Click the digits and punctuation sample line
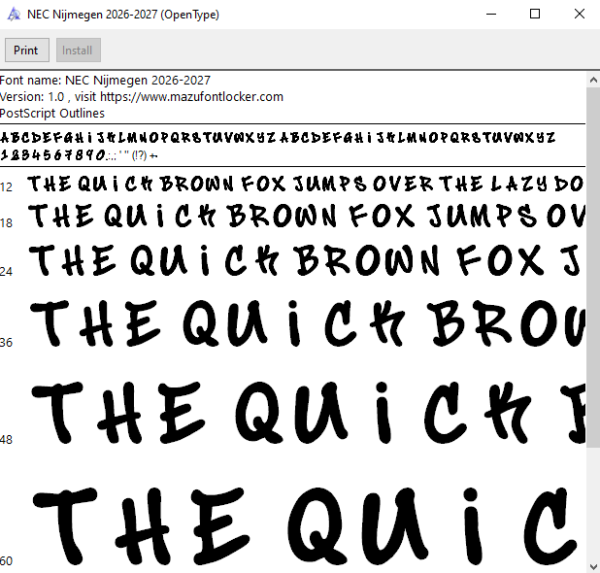The width and height of the screenshot is (600, 573). [x=79, y=155]
